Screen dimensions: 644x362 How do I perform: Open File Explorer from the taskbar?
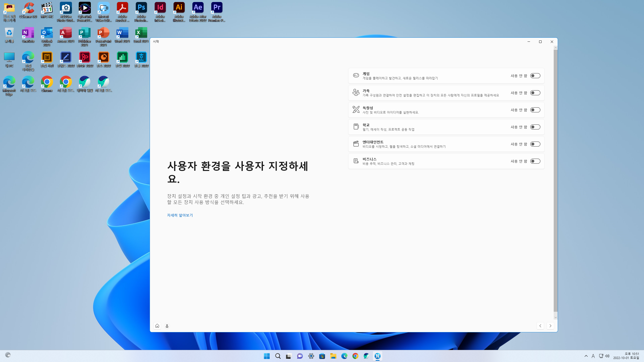pos(333,356)
